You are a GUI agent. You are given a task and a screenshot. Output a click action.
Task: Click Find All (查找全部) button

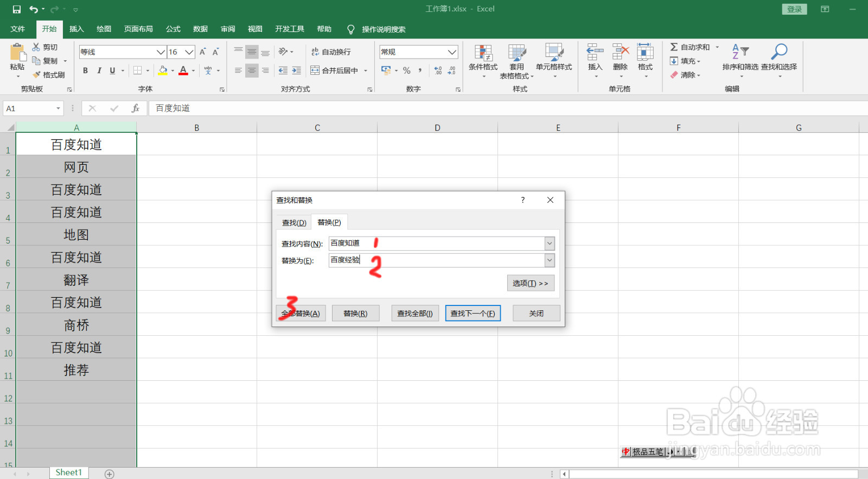coord(415,314)
